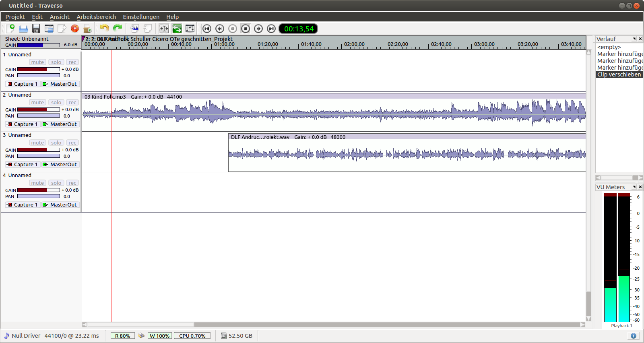Click the sheet master GAIN slider
Screen dimensions: 644x343
coord(38,45)
